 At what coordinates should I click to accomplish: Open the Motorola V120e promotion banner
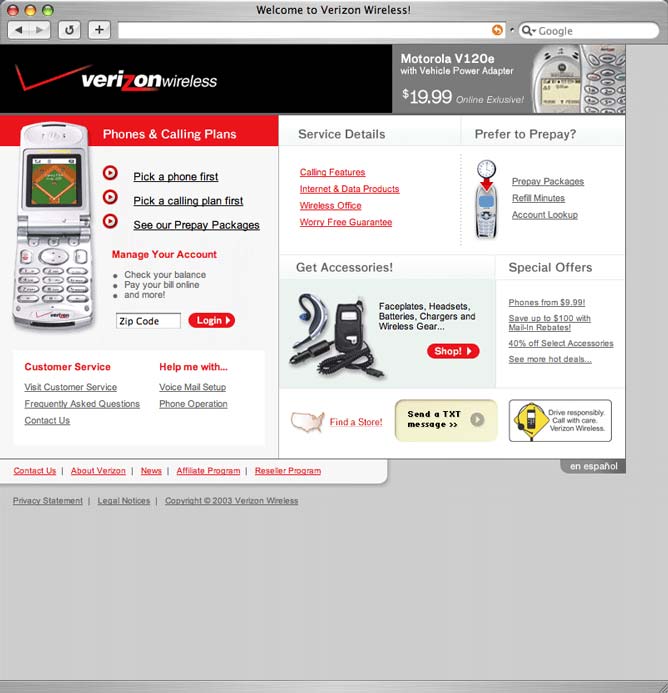508,79
